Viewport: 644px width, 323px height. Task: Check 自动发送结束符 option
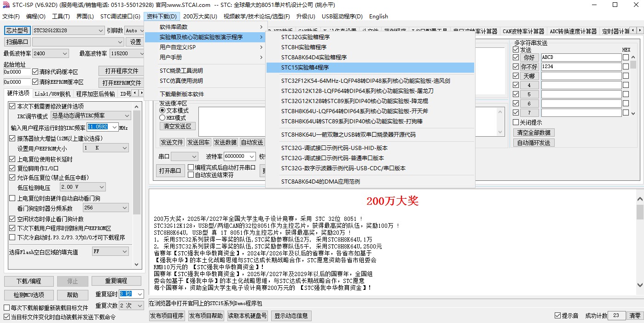[191, 175]
